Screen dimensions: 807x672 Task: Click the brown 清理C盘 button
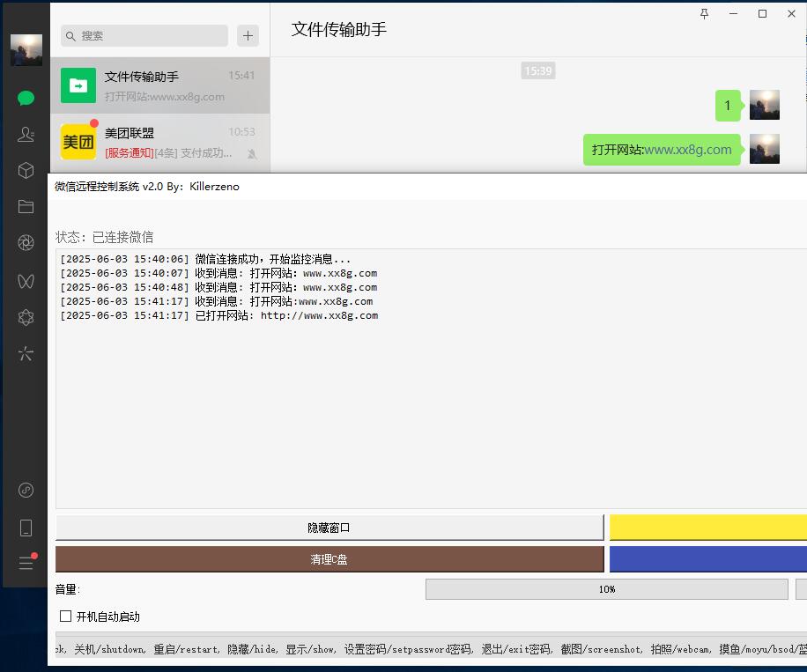(329, 559)
